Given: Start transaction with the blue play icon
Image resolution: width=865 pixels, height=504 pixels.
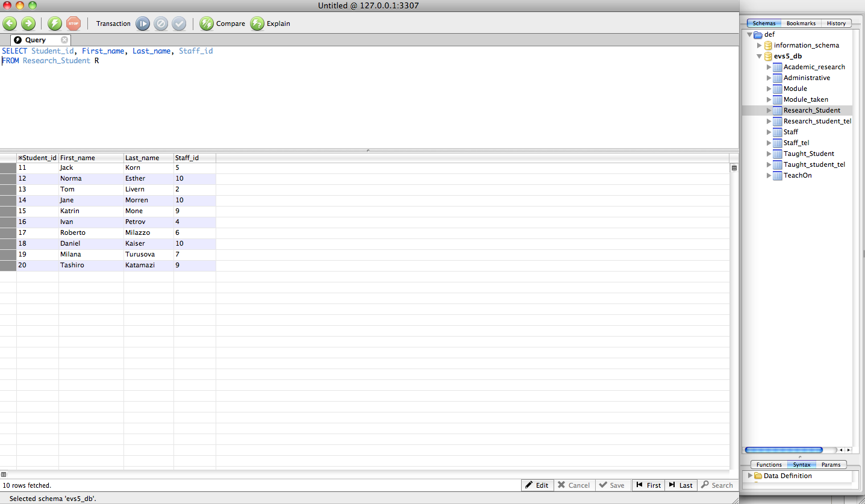Looking at the screenshot, I should pos(143,23).
